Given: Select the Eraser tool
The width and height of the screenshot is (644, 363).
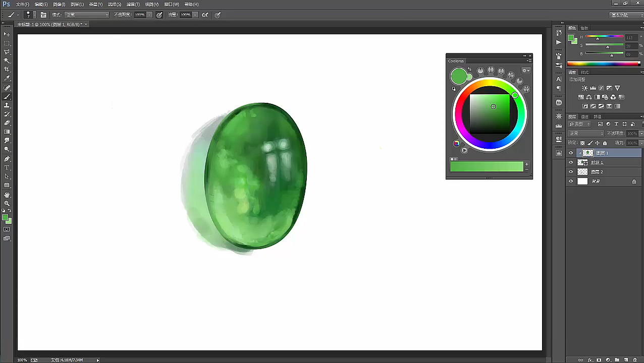Looking at the screenshot, I should [x=7, y=123].
